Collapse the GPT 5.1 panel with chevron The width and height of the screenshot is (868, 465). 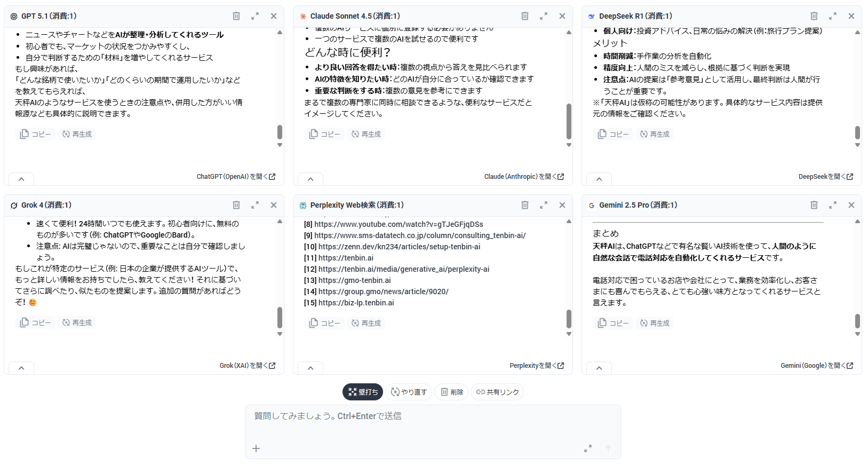[x=21, y=179]
